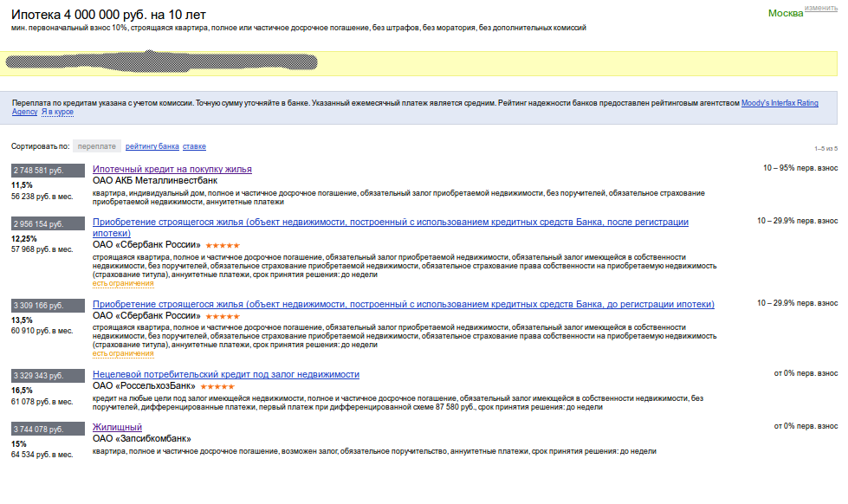Image resolution: width=848 pixels, height=504 pixels.
Task: Click 'есть ограничения' under the 12,25% offer
Action: pyautogui.click(x=123, y=283)
